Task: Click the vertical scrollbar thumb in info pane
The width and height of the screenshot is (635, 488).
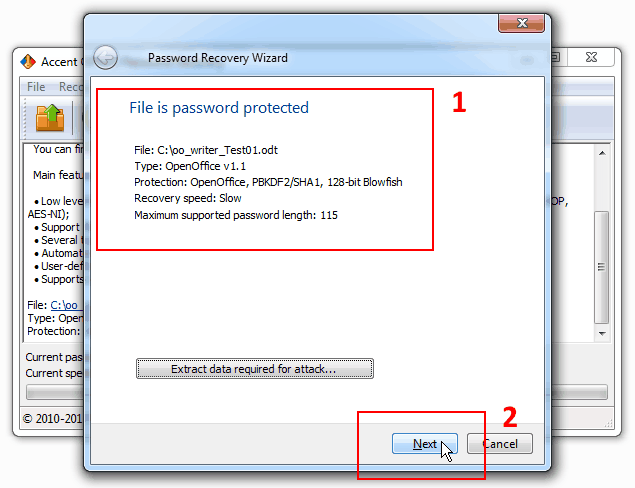Action: 602,267
